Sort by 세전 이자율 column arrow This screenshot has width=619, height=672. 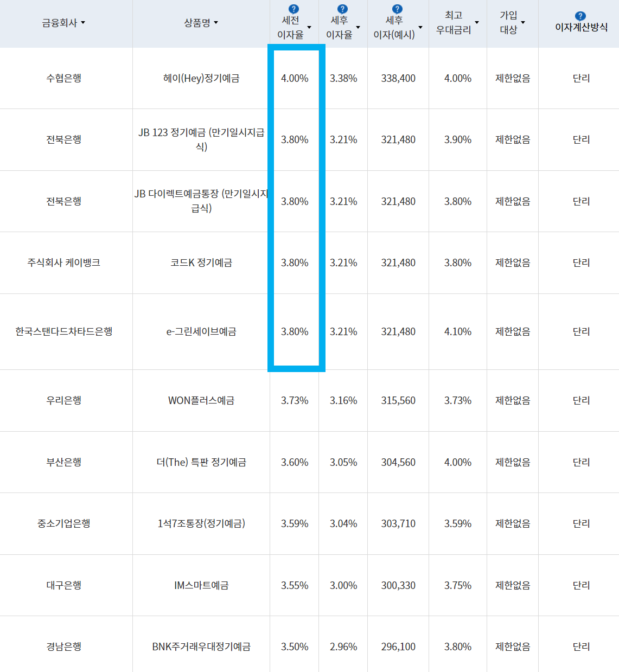tap(309, 28)
